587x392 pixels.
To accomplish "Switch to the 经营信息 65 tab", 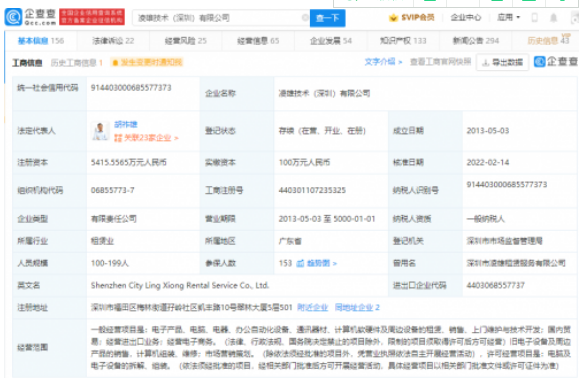I will 258,41.
